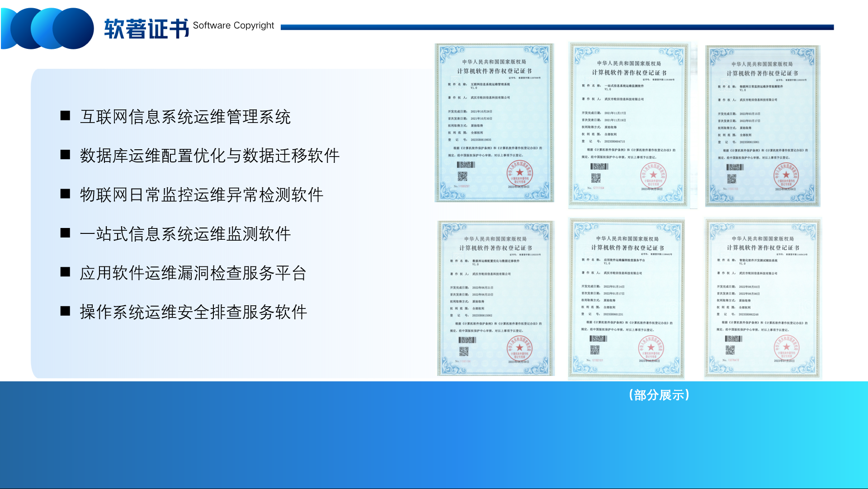Select the bottom-left certificate image
The height and width of the screenshot is (489, 868).
click(x=495, y=298)
